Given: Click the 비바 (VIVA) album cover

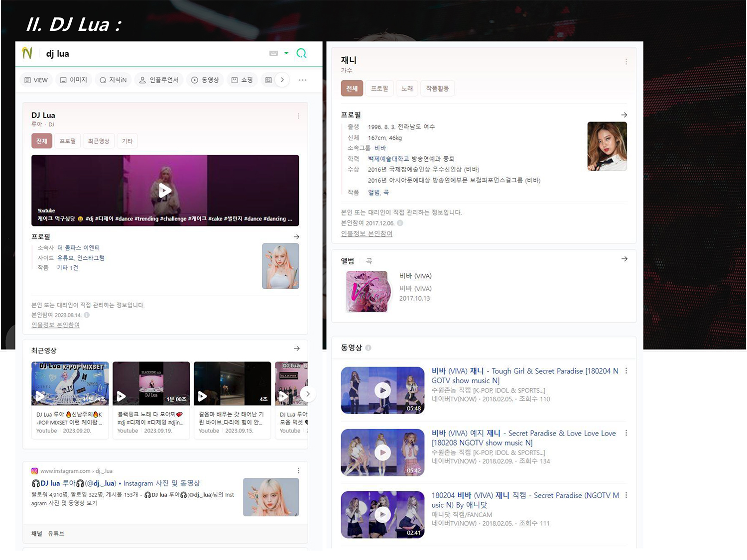Looking at the screenshot, I should [367, 292].
